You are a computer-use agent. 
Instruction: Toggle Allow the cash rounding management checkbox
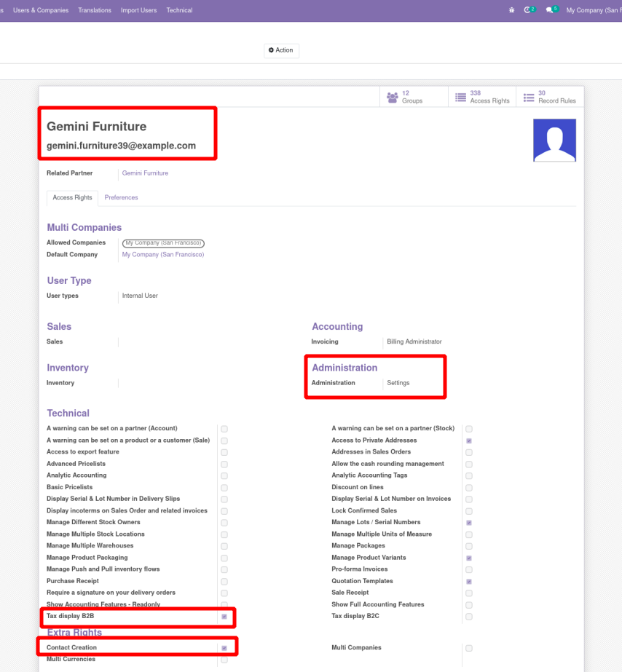click(469, 465)
